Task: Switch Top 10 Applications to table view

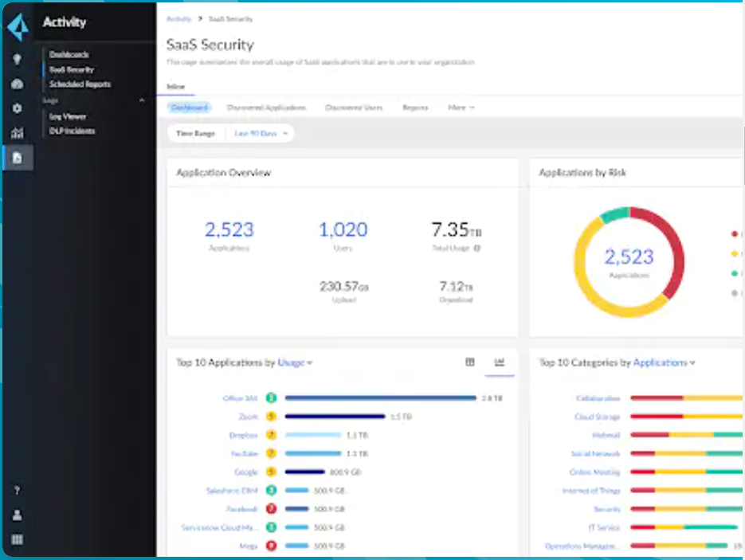Action: pyautogui.click(x=470, y=362)
